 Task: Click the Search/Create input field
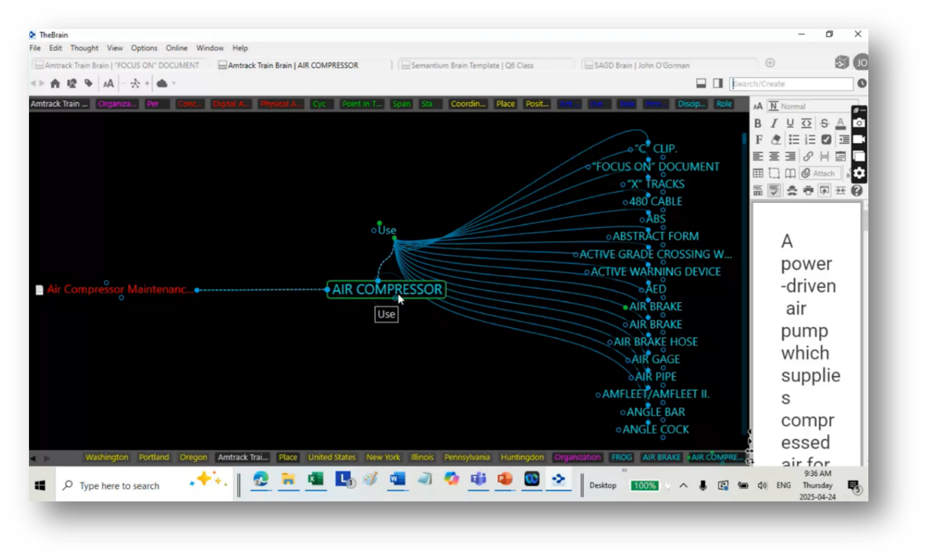pyautogui.click(x=791, y=84)
